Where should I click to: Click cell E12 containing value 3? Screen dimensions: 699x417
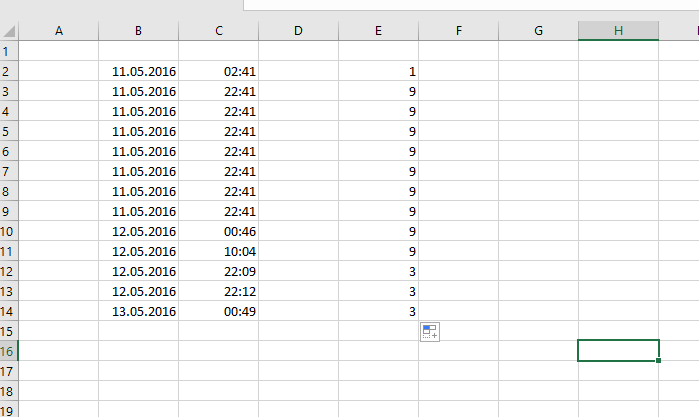(378, 271)
